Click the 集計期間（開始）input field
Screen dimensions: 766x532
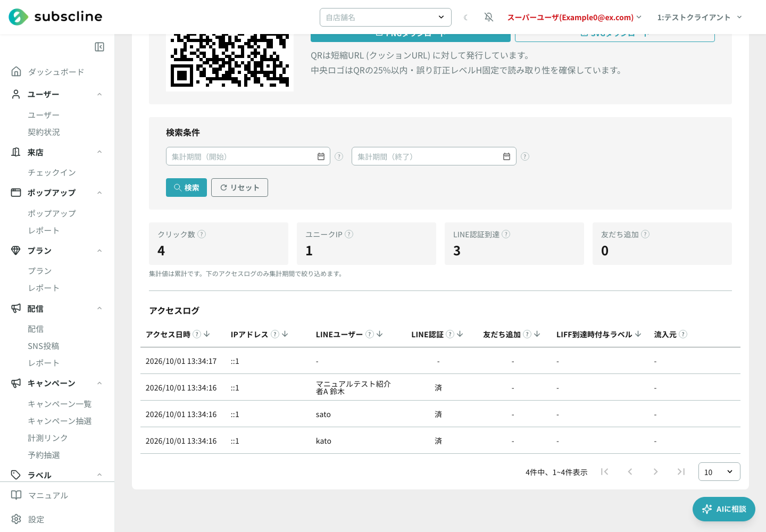click(248, 156)
